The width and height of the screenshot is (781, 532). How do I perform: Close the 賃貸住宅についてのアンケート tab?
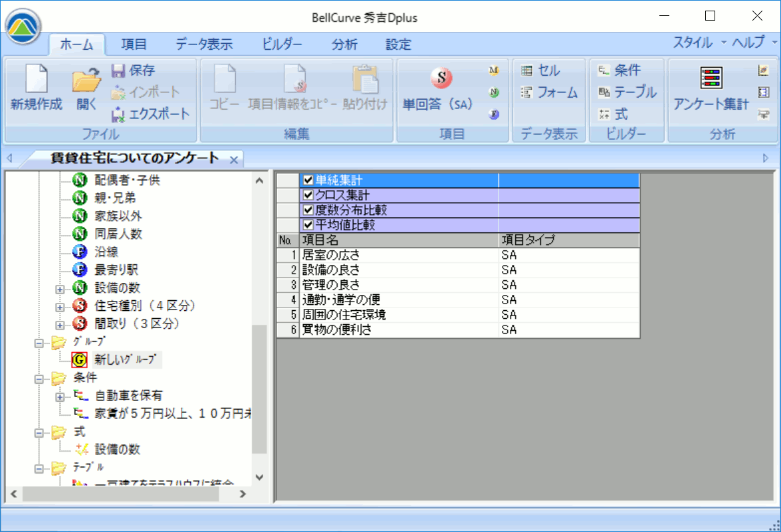click(233, 160)
